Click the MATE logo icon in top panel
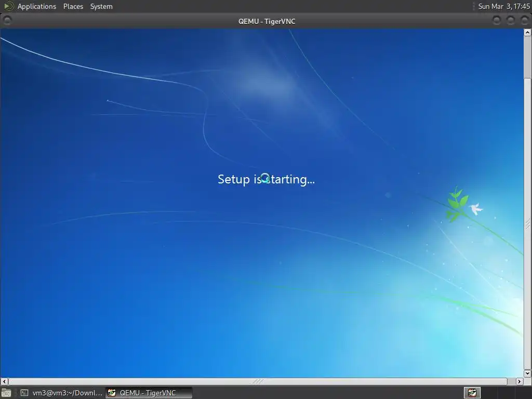The height and width of the screenshot is (399, 532). (8, 6)
